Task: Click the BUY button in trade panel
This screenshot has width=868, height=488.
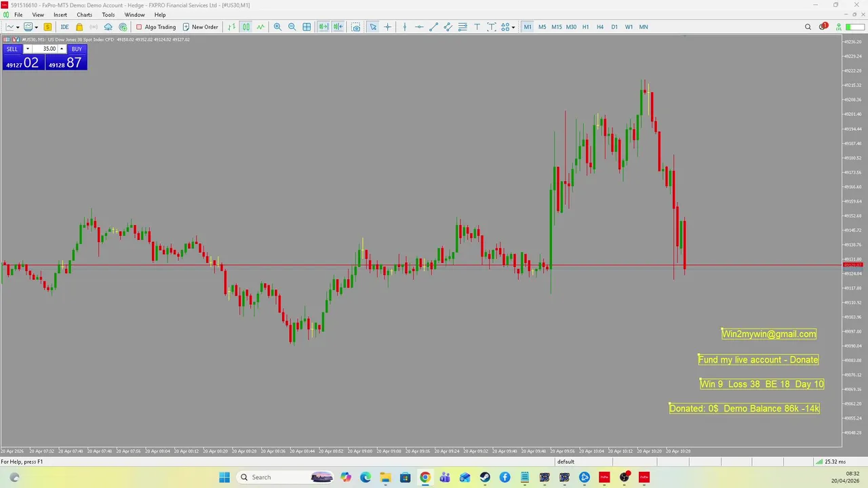Action: click(x=77, y=49)
